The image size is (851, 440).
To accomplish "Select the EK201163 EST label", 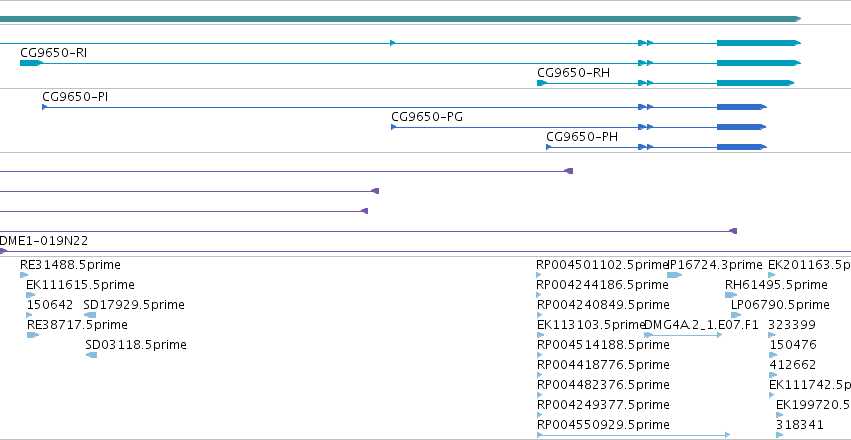I will tap(809, 265).
